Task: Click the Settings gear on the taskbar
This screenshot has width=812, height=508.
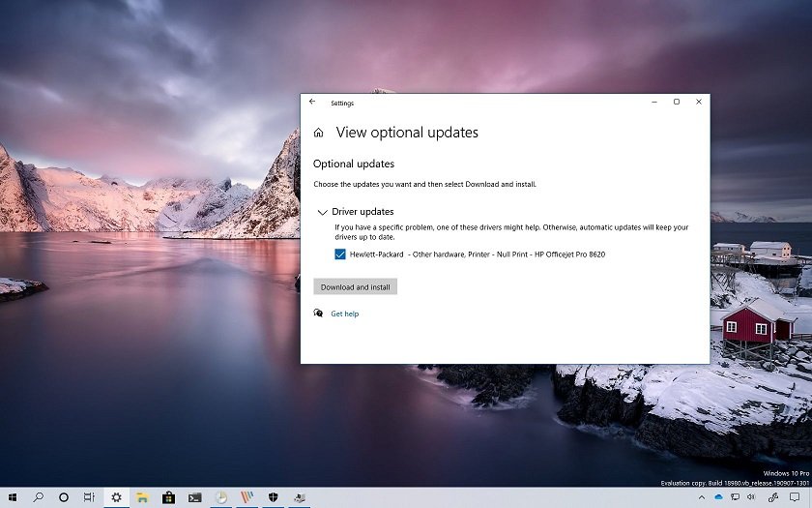Action: pyautogui.click(x=116, y=497)
